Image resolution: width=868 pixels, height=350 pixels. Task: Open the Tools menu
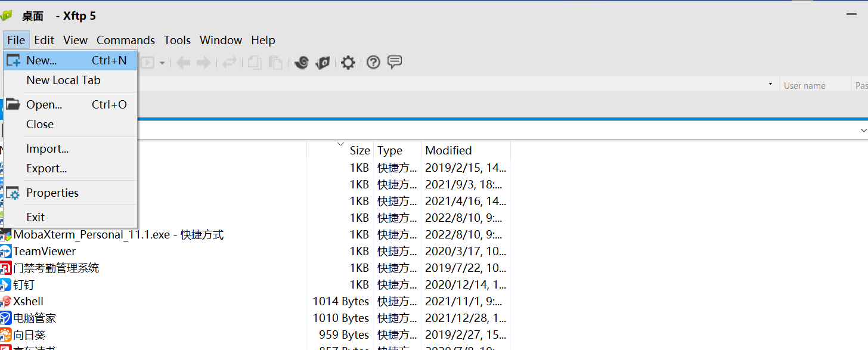[178, 40]
